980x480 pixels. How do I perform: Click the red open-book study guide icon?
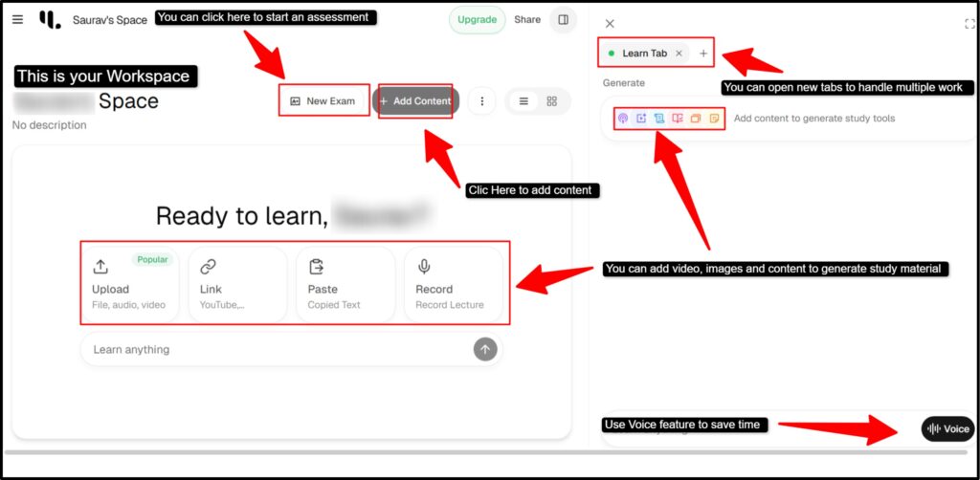(678, 118)
